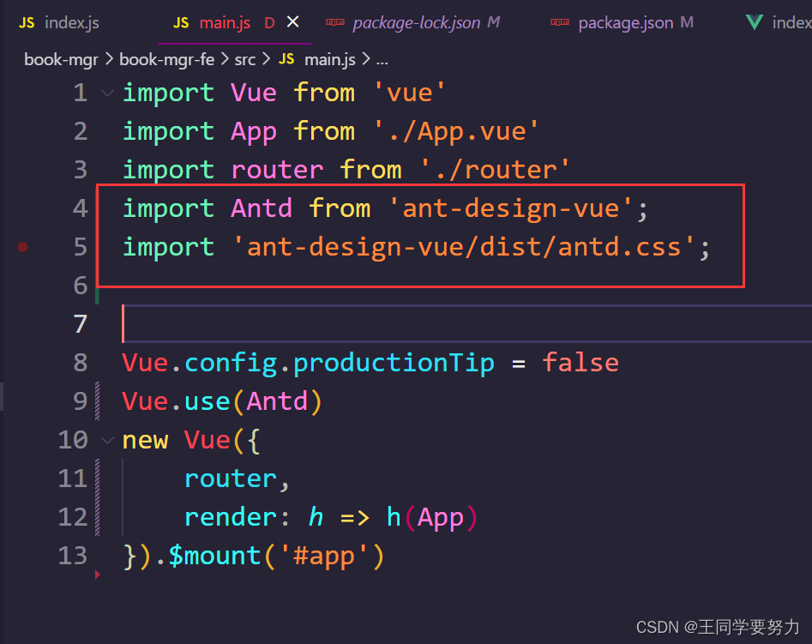Click npm icon on package-lock.json tab
The height and width of the screenshot is (644, 812).
tap(334, 23)
